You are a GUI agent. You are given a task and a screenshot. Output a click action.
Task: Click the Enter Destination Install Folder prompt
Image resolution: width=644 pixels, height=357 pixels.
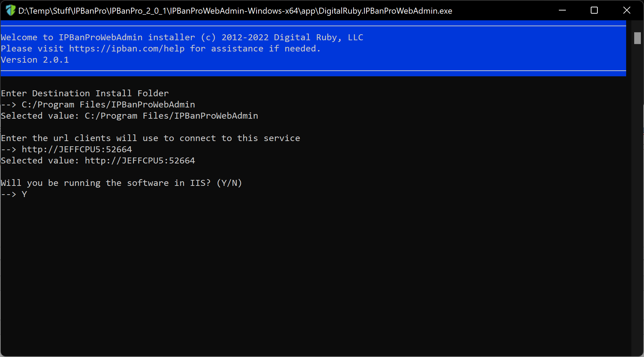85,93
